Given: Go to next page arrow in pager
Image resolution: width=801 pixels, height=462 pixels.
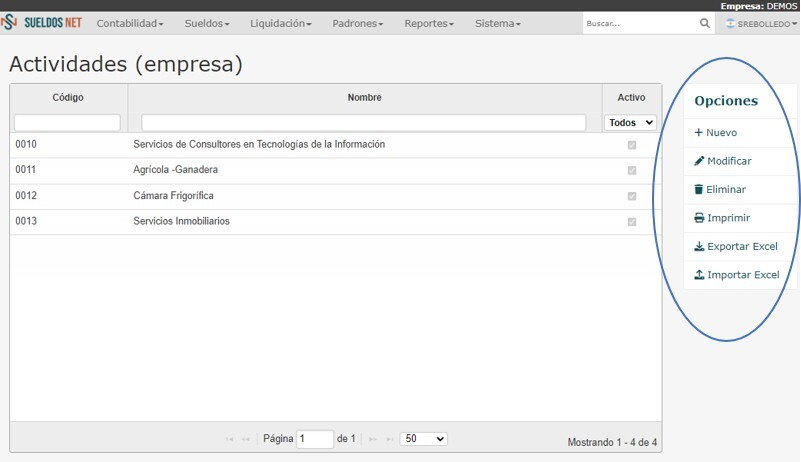Looking at the screenshot, I should click(x=372, y=439).
